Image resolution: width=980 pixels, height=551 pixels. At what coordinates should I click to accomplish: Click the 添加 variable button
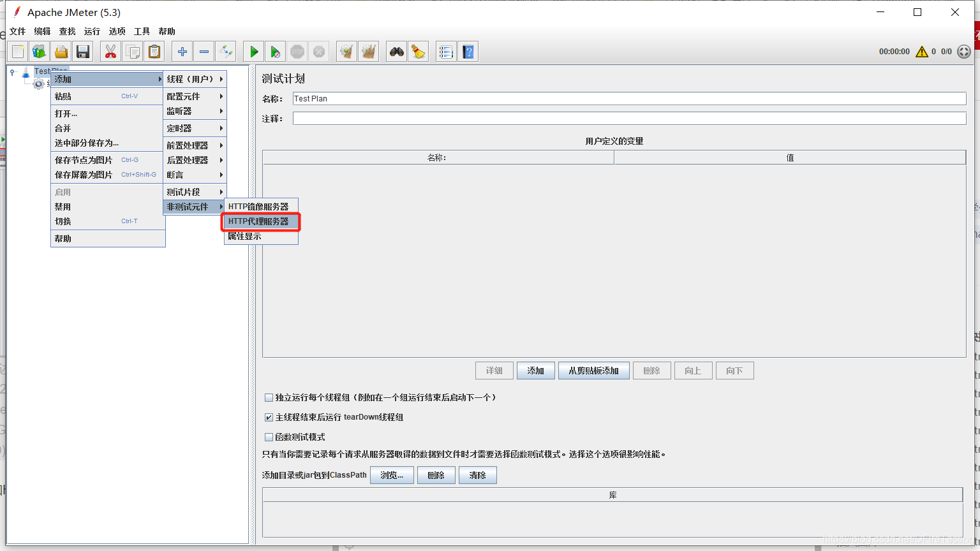click(x=536, y=371)
